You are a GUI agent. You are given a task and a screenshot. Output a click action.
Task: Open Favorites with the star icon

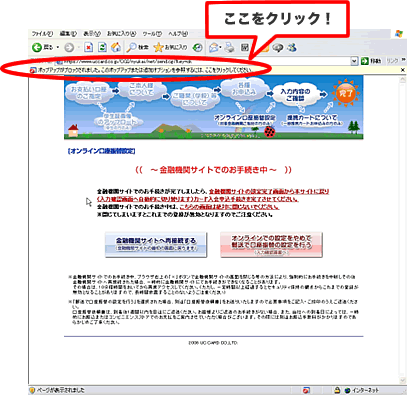(x=170, y=47)
